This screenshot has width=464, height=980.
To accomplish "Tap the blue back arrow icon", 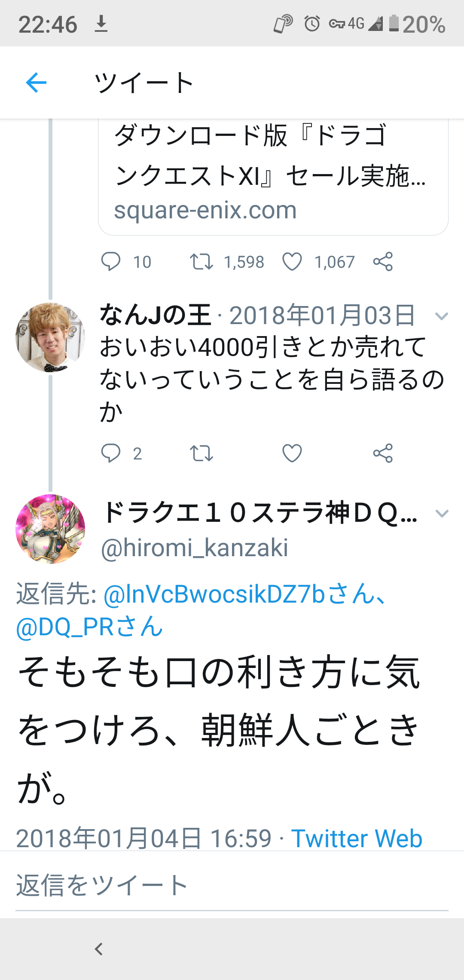I will pyautogui.click(x=36, y=83).
